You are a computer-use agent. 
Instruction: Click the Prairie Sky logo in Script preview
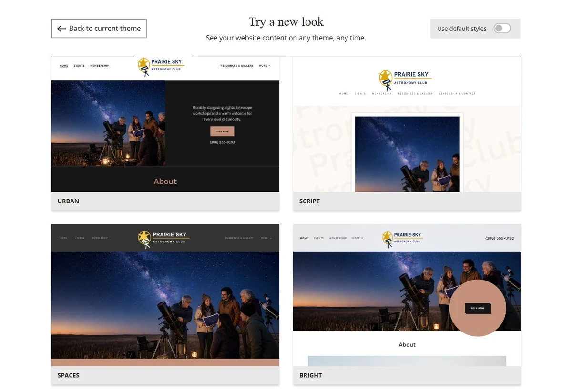tap(405, 80)
